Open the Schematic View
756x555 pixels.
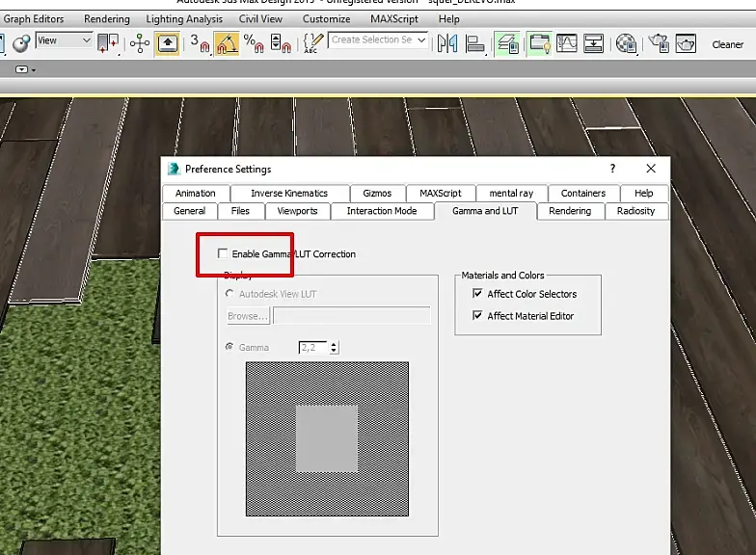593,44
